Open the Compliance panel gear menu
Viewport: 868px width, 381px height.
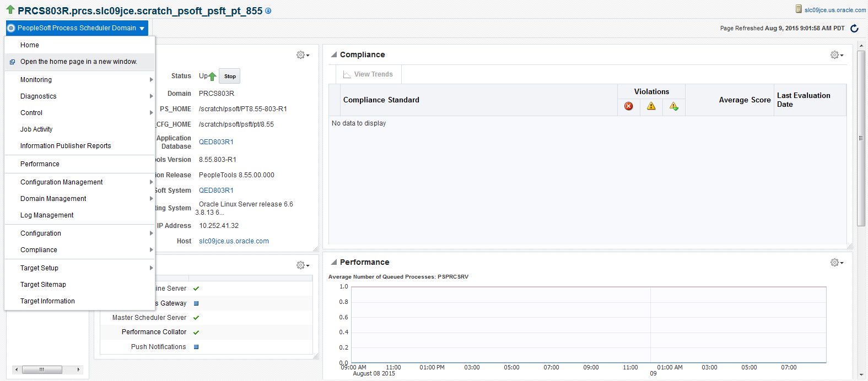pos(837,55)
